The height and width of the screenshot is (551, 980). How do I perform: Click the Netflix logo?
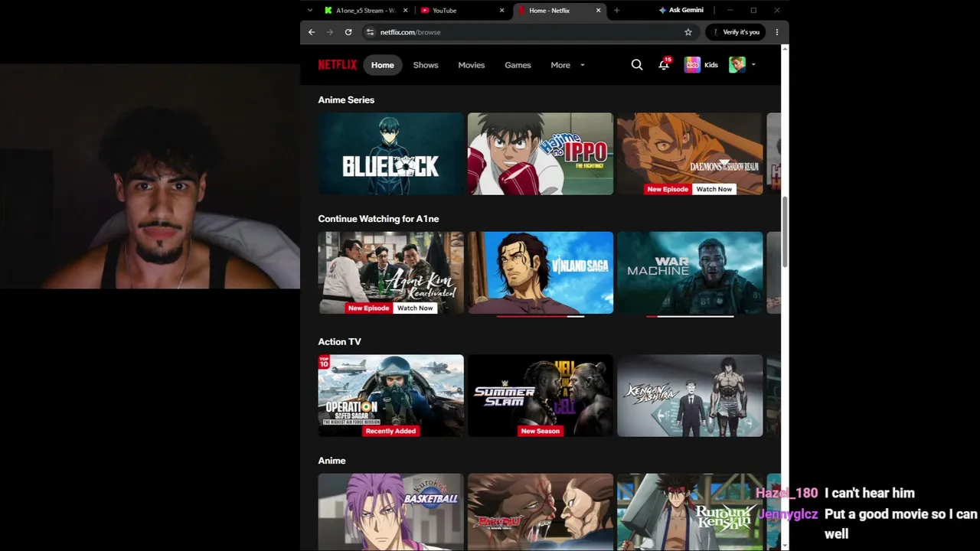click(x=338, y=65)
